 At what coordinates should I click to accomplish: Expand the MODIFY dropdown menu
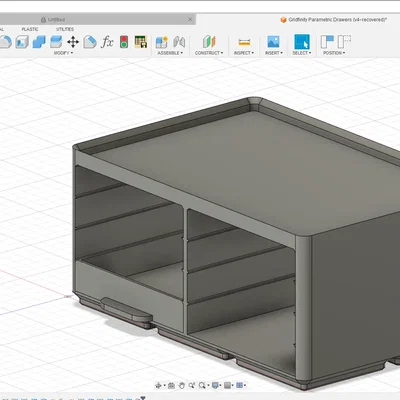(63, 53)
